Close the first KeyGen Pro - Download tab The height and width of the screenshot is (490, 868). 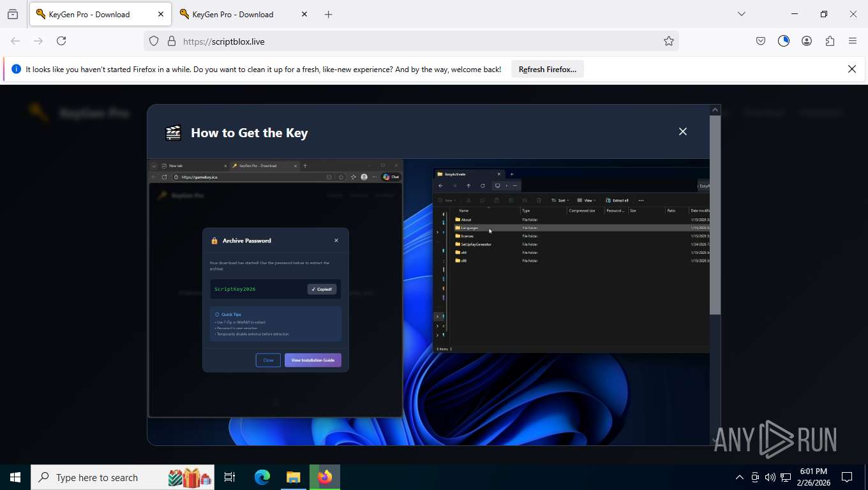(x=161, y=14)
